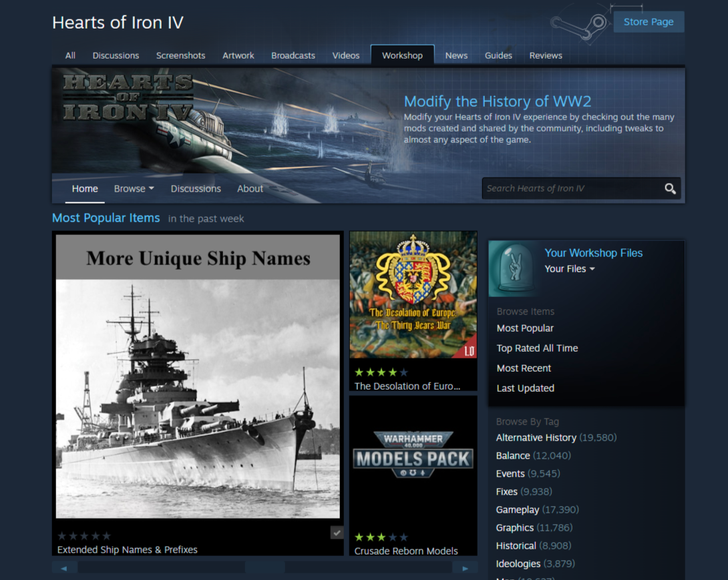Viewport: 728px width, 580px height.
Task: Click the workshop Home sub-tab
Action: click(85, 189)
